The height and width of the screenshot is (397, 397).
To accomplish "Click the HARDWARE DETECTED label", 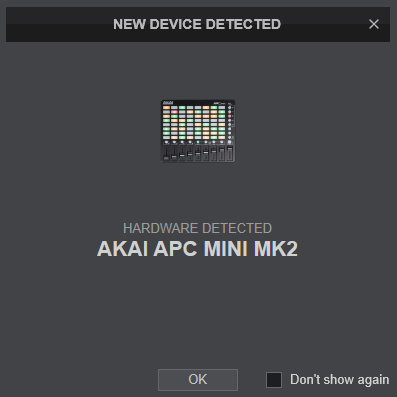I will tap(197, 228).
